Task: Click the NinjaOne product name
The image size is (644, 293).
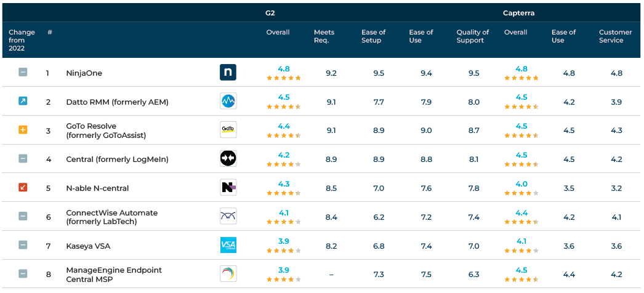Action: [84, 73]
